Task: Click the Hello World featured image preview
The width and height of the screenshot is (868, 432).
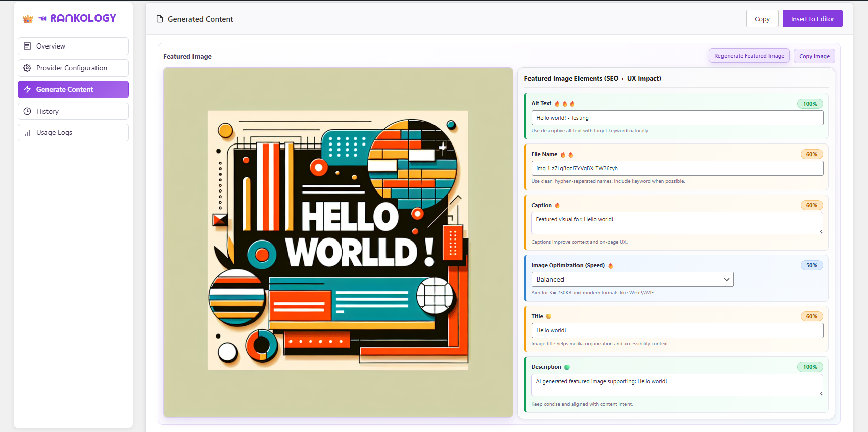Action: [337, 241]
